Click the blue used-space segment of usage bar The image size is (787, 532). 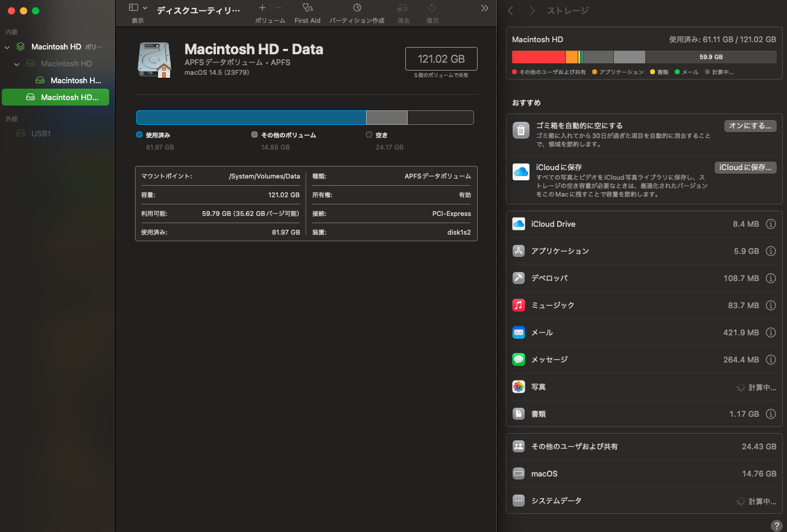point(251,118)
